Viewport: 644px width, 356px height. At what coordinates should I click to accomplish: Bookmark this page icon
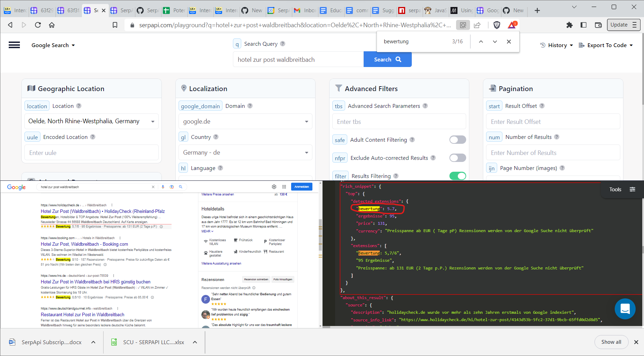coord(115,25)
